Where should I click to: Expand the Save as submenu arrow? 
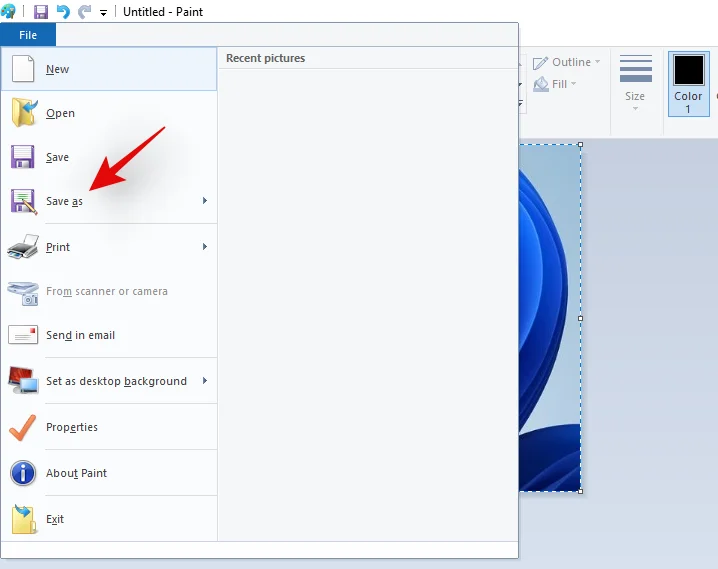(205, 201)
